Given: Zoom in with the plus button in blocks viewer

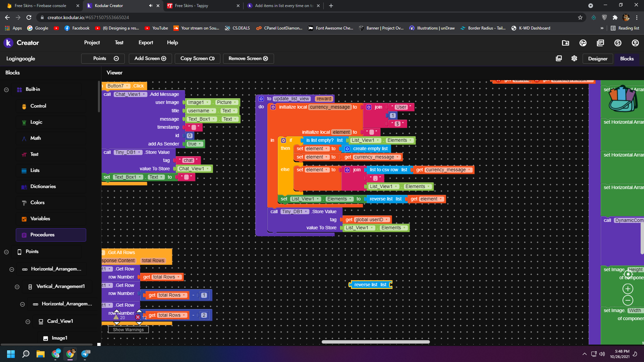Looking at the screenshot, I should [628, 289].
